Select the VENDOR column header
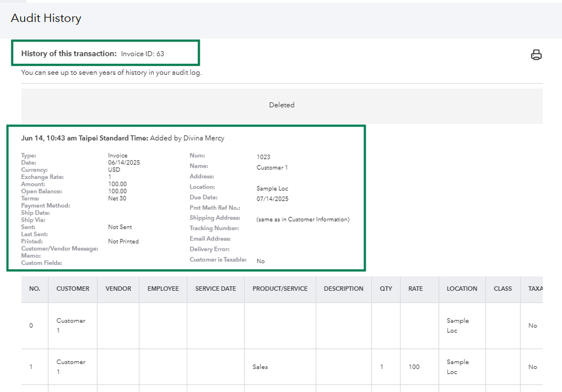562x392 pixels. coord(118,289)
